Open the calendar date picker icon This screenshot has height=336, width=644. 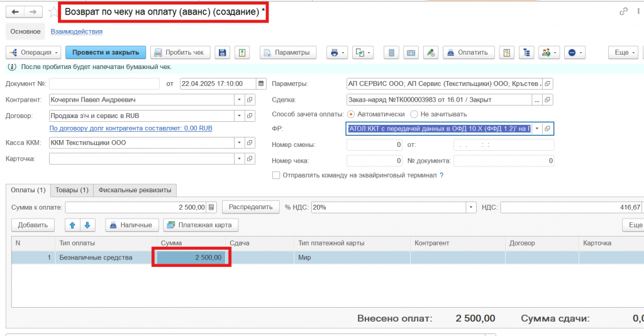[x=261, y=84]
